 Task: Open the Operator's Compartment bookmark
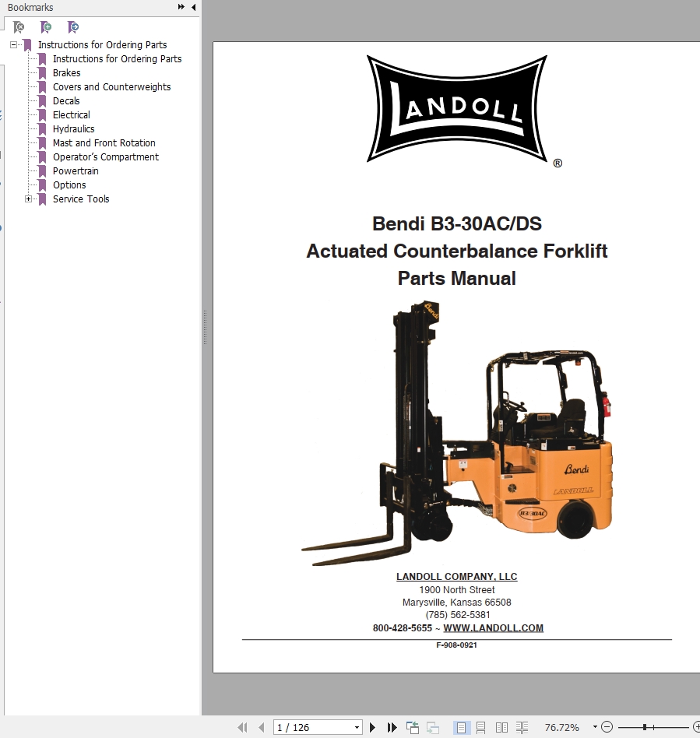pyautogui.click(x=105, y=157)
